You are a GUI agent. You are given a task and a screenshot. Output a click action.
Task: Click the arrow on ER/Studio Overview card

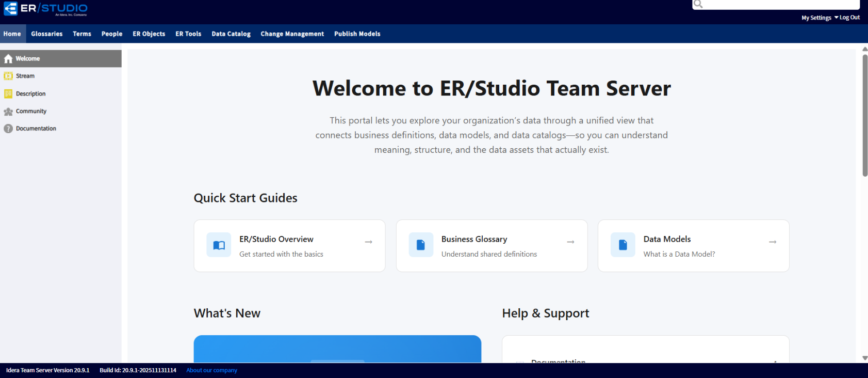click(369, 242)
